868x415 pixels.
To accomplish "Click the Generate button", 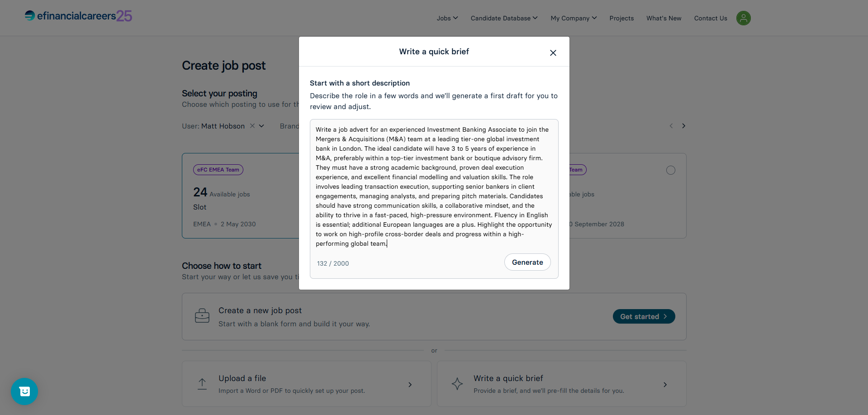I will tap(527, 262).
